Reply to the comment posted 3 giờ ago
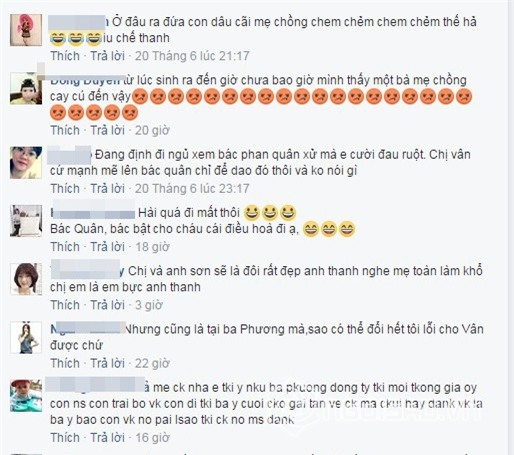The width and height of the screenshot is (514, 455). click(108, 305)
